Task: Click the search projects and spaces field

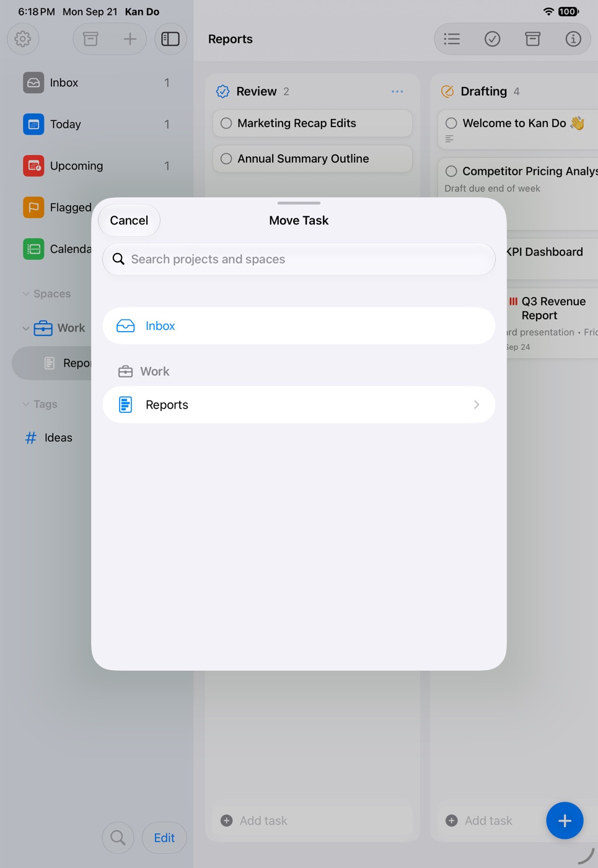Action: [x=299, y=259]
